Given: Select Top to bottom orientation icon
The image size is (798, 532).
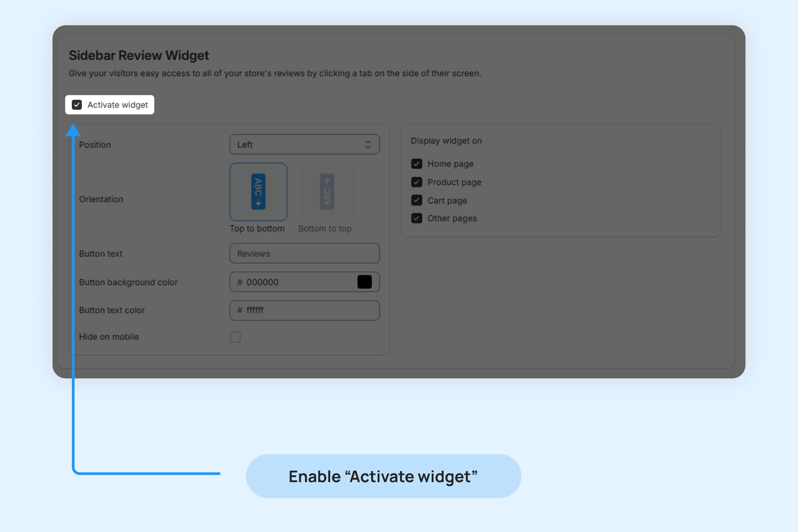Looking at the screenshot, I should pos(258,192).
